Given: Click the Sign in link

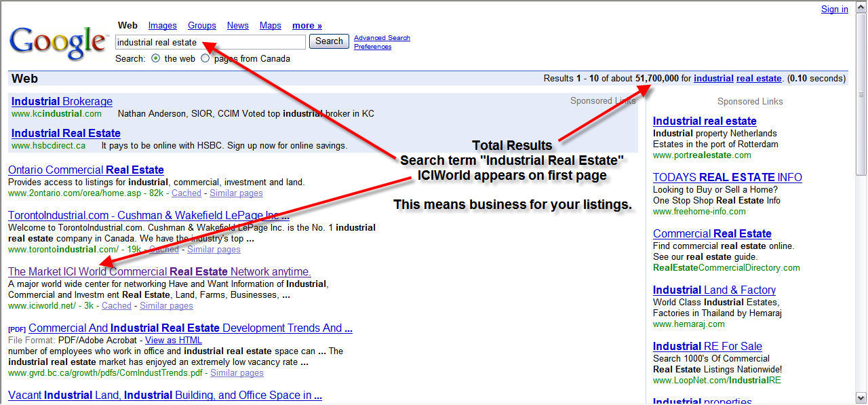Looking at the screenshot, I should (835, 9).
